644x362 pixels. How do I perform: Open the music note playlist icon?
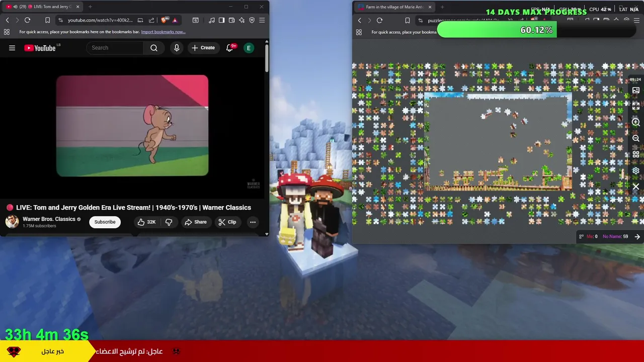point(212,20)
